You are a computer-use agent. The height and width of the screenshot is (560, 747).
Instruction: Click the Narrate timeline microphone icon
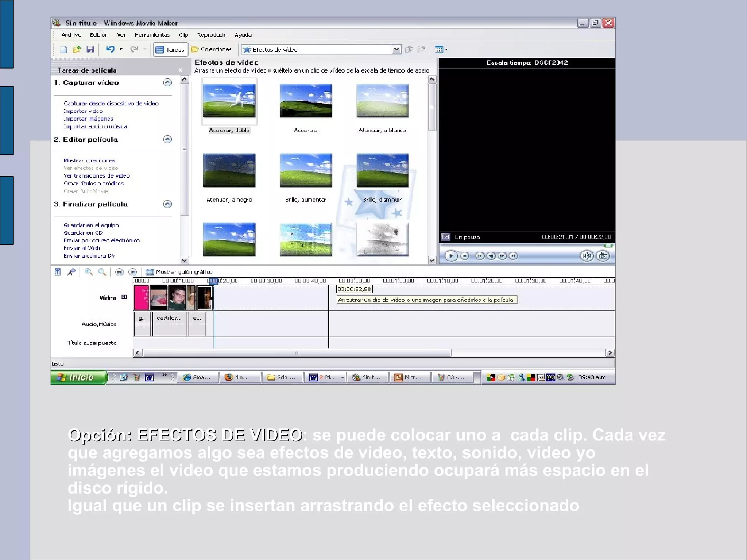click(x=71, y=272)
